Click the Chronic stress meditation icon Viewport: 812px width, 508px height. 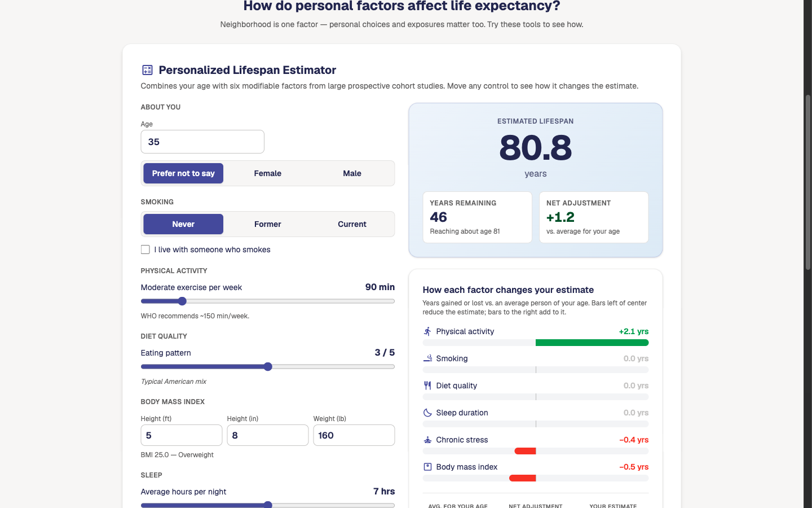tap(427, 440)
